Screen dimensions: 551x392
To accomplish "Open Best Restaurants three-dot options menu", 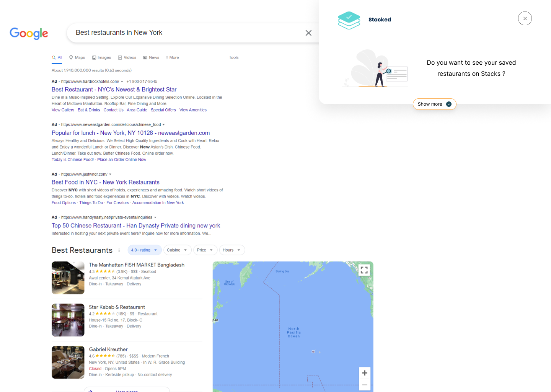I will click(119, 250).
